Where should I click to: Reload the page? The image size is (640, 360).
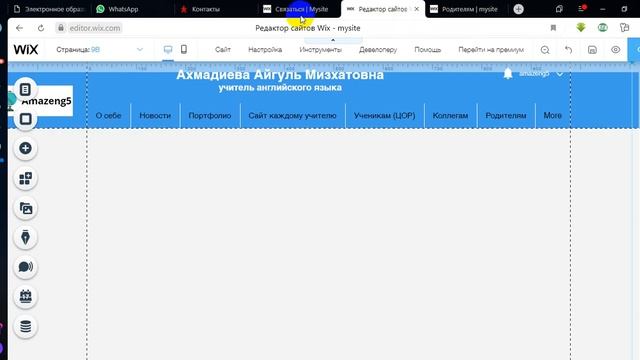point(41,28)
